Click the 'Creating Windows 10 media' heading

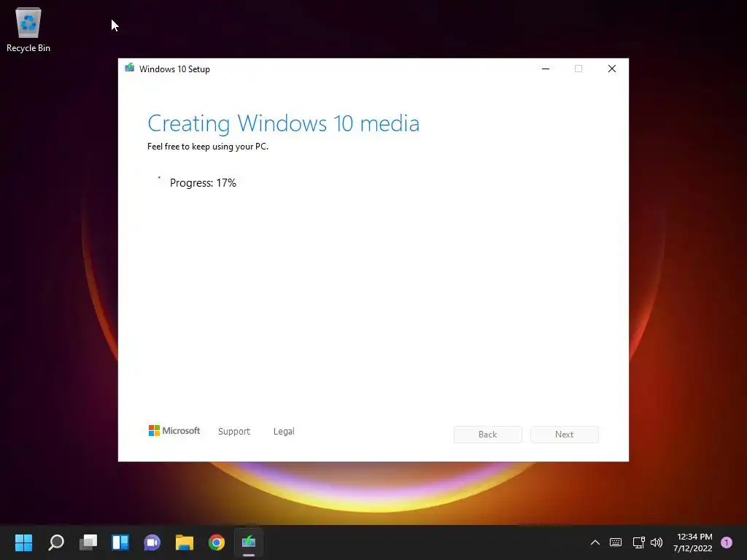pyautogui.click(x=284, y=124)
